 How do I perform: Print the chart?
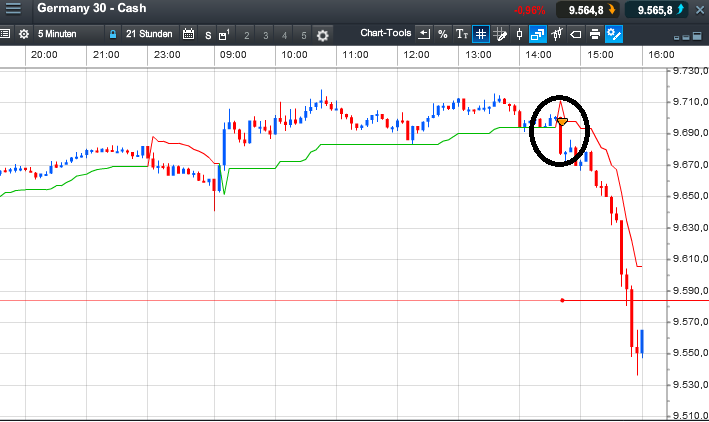[595, 34]
